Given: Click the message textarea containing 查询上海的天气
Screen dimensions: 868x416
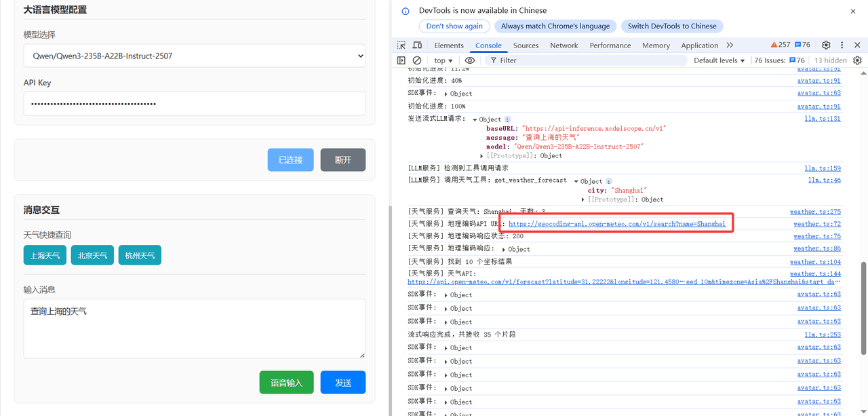Looking at the screenshot, I should point(195,328).
